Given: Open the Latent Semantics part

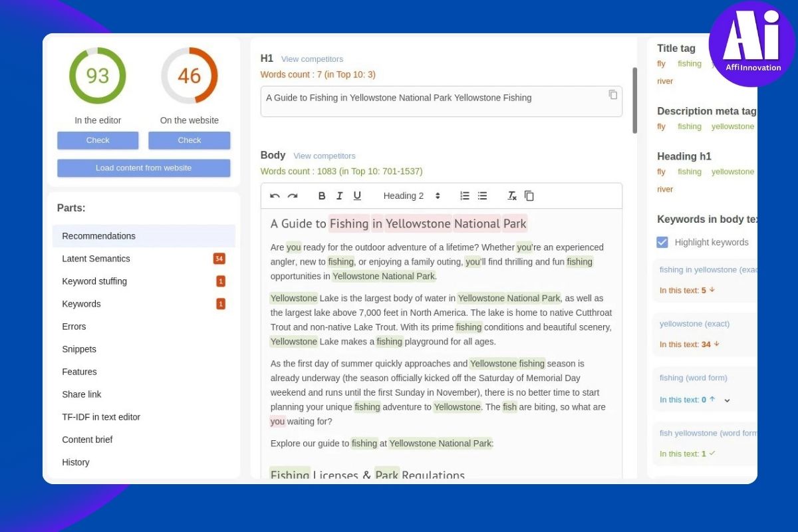Looking at the screenshot, I should (96, 259).
